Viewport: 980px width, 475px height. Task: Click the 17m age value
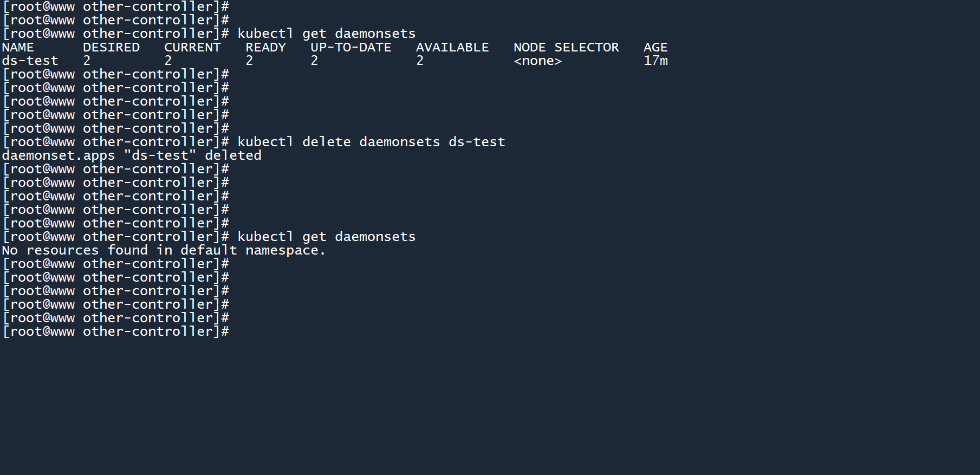656,61
